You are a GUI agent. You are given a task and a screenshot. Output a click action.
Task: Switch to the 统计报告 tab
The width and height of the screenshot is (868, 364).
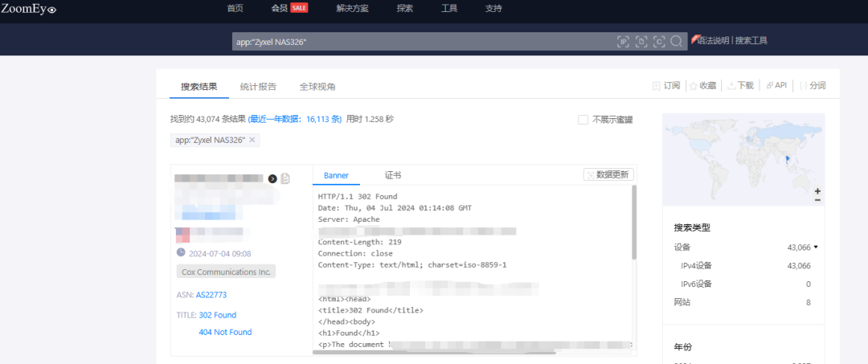point(258,87)
